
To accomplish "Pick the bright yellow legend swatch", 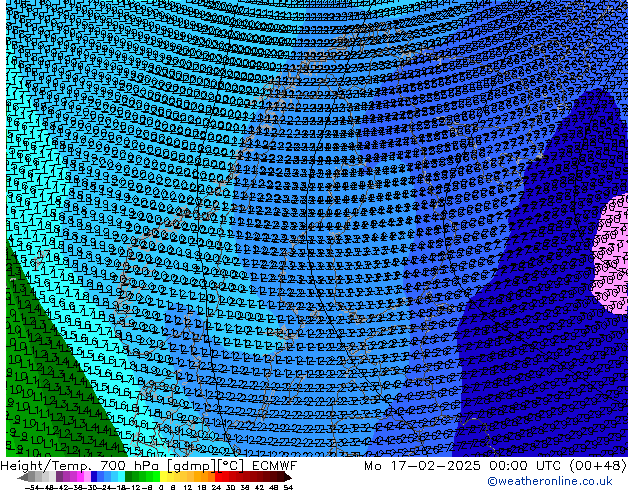I will coord(163,477).
